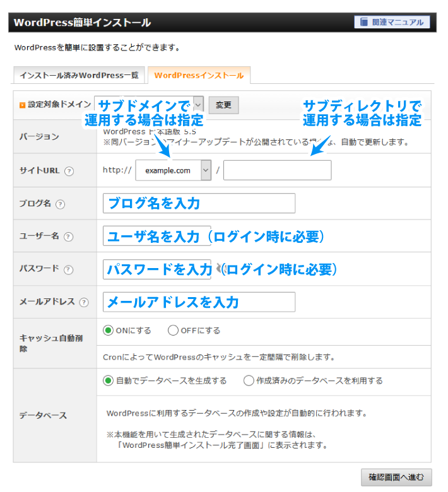This screenshot has height=492, width=448.
Task: Expand the example.com domain dropdown
Action: pos(174,170)
